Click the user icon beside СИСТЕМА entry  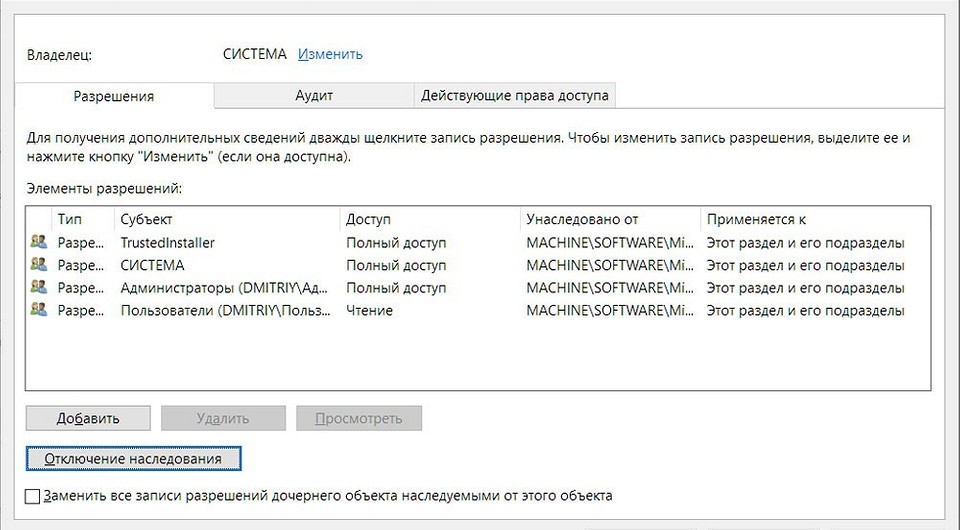click(39, 265)
